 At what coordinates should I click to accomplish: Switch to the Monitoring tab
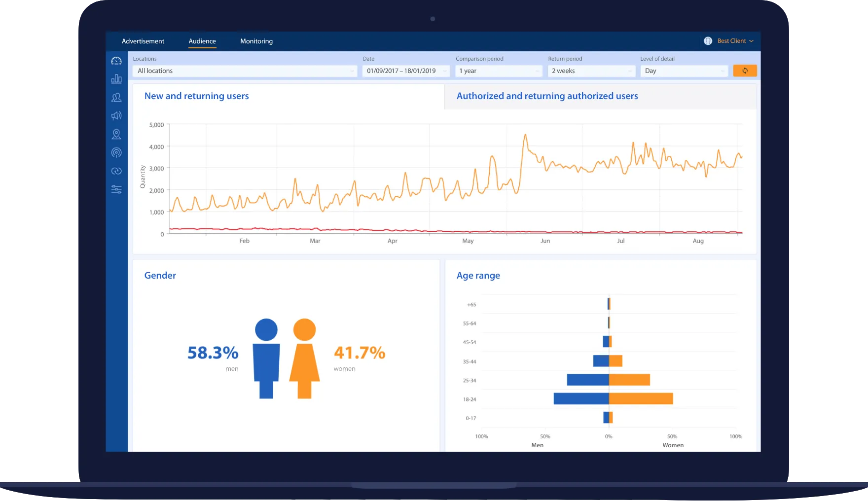point(256,41)
